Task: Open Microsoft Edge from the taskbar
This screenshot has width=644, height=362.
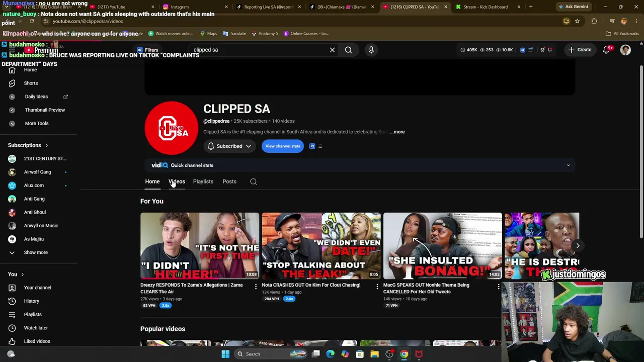Action: (x=331, y=354)
